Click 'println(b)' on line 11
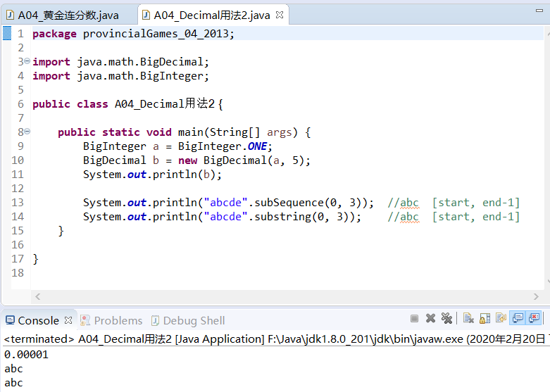 tap(184, 175)
